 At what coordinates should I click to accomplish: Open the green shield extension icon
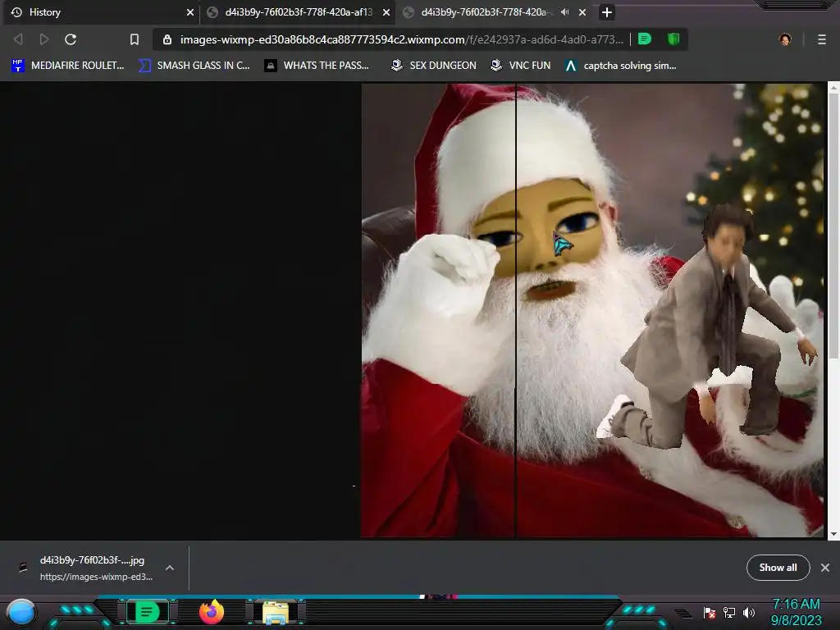673,39
